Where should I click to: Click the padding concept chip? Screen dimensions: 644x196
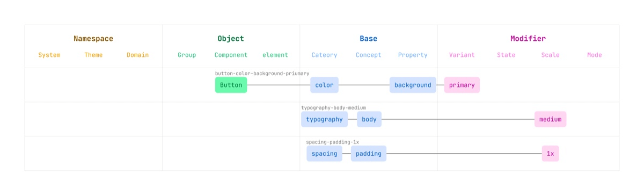369,154
